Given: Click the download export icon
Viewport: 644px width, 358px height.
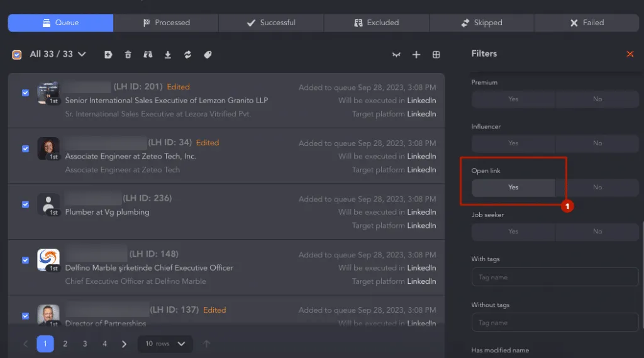Looking at the screenshot, I should tap(168, 55).
